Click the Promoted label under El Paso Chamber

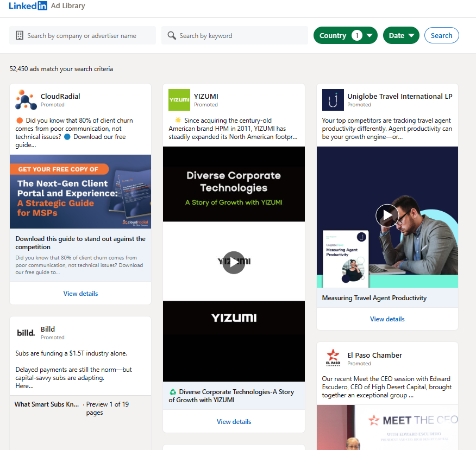point(359,364)
